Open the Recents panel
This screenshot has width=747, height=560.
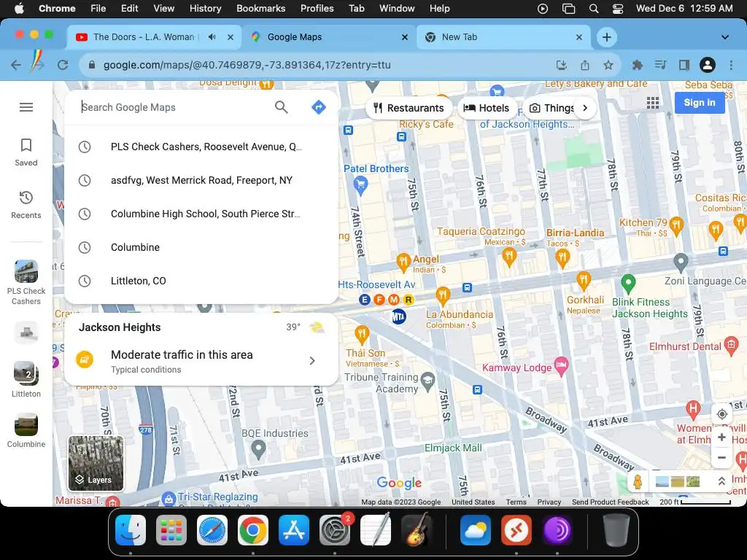(26, 205)
